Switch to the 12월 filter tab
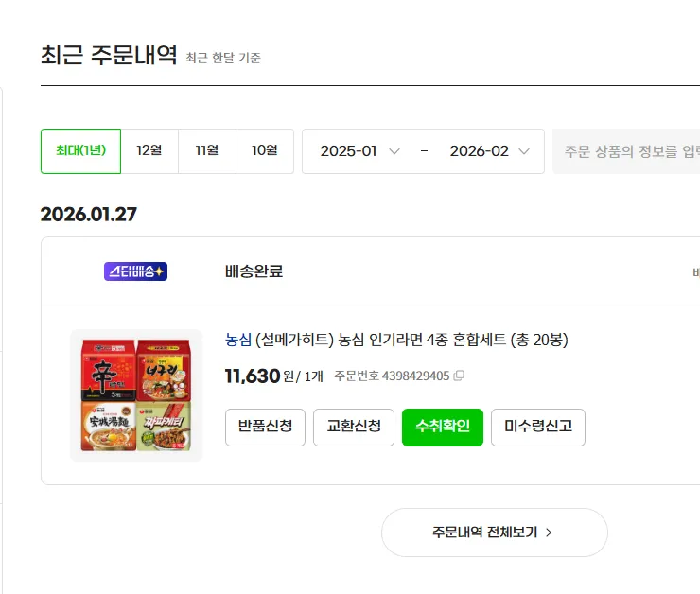The image size is (700, 594). pyautogui.click(x=149, y=151)
